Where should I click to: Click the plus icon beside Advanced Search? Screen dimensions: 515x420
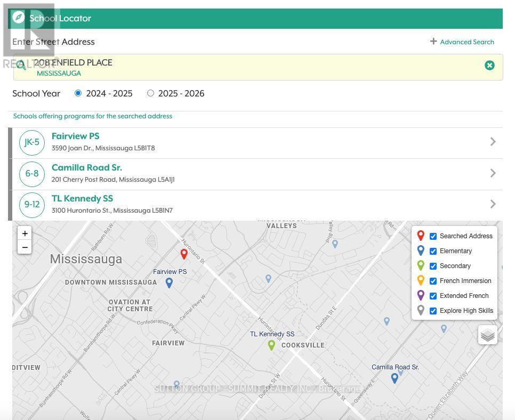[433, 42]
